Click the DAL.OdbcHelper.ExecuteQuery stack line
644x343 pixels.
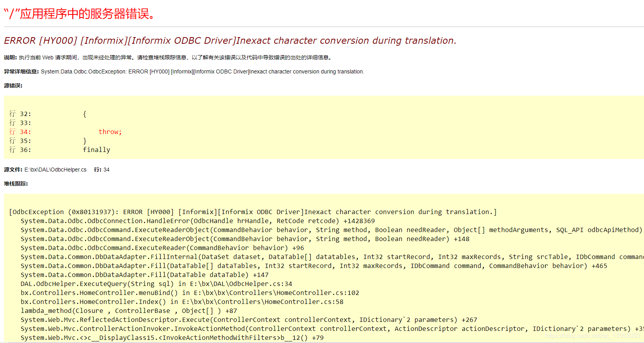[x=156, y=284]
